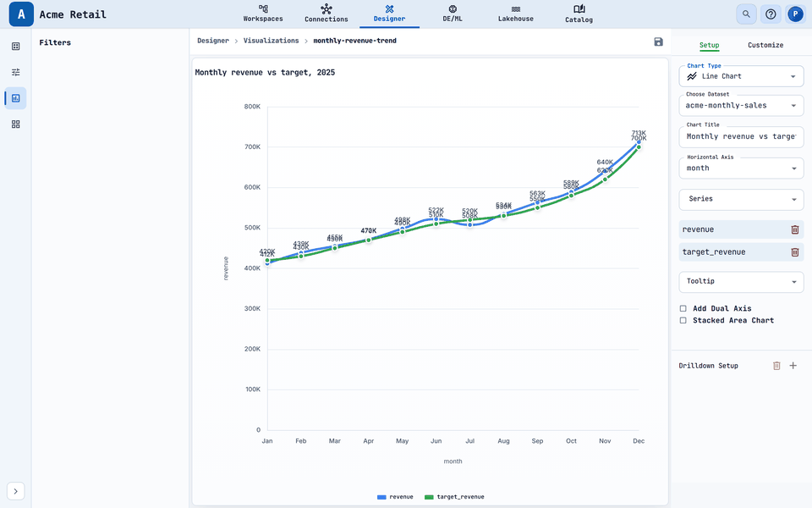
Task: Delete the target_revenue series
Action: click(795, 252)
